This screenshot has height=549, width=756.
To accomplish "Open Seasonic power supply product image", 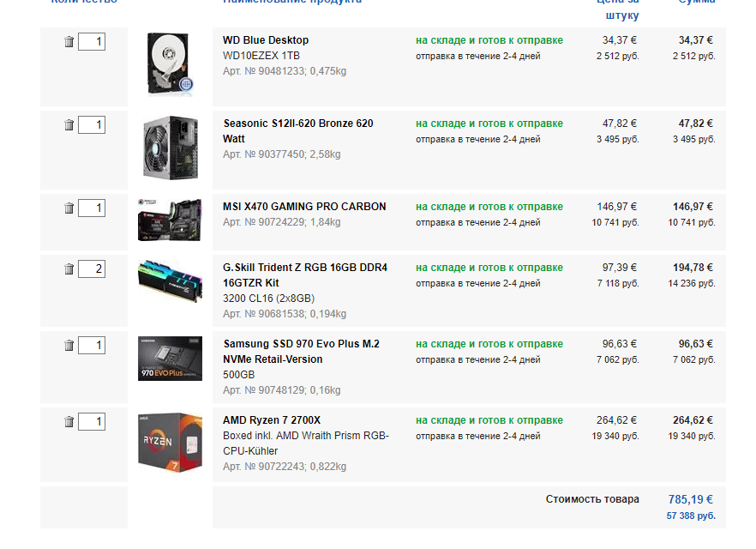I will (171, 148).
